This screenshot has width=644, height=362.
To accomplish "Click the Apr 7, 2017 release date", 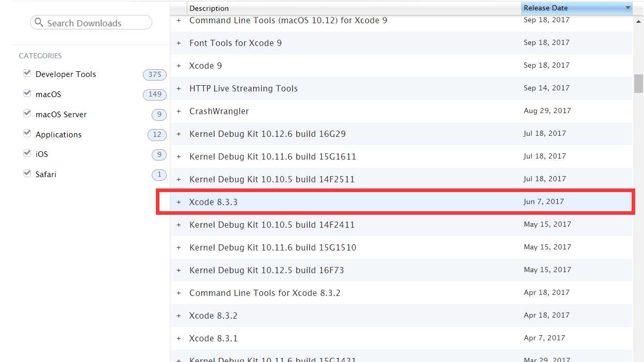I will point(544,338).
